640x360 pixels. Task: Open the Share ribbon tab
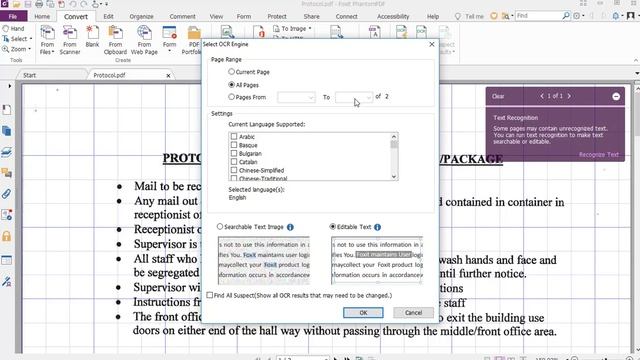[x=311, y=16]
